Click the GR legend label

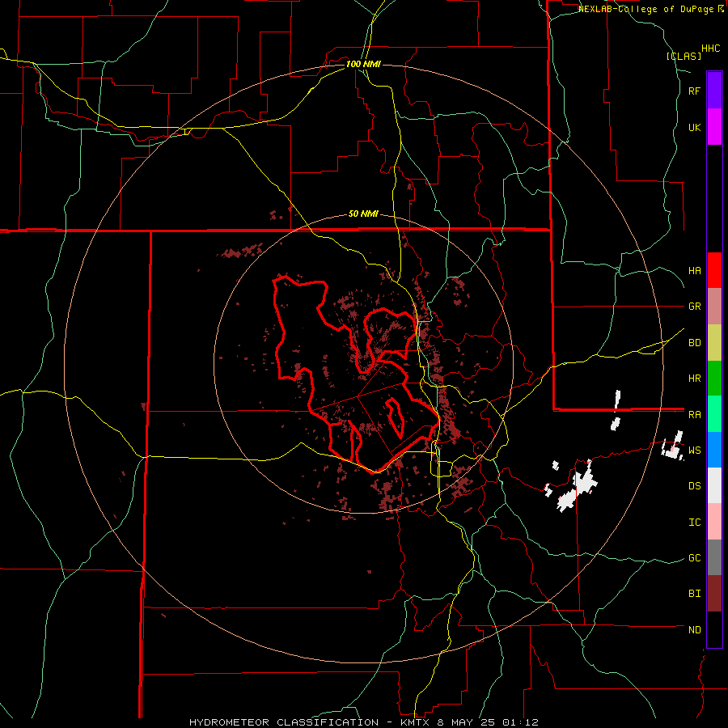(x=694, y=307)
